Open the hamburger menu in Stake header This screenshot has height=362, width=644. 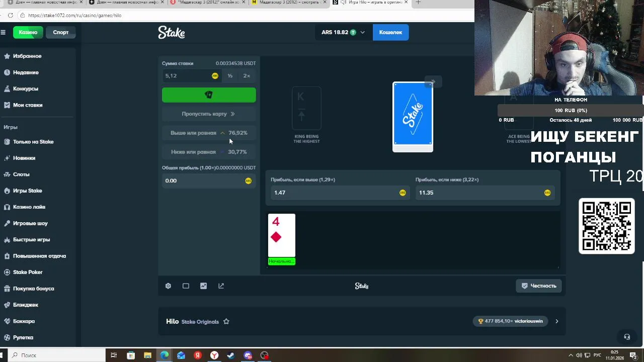3,32
